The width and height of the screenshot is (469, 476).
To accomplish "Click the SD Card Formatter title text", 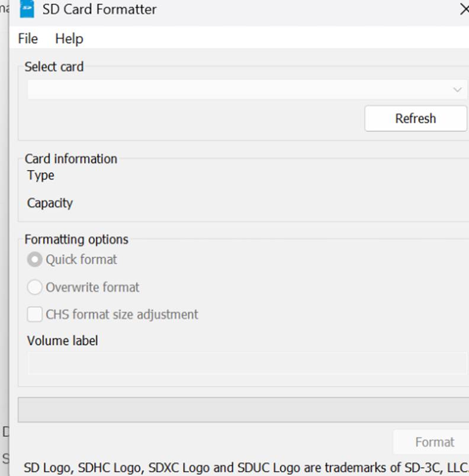I will pyautogui.click(x=99, y=9).
